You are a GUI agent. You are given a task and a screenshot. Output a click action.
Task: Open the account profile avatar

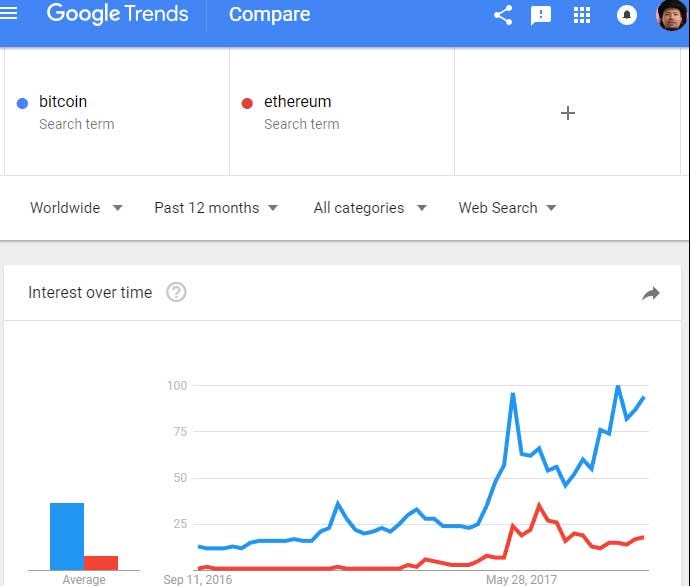[672, 15]
